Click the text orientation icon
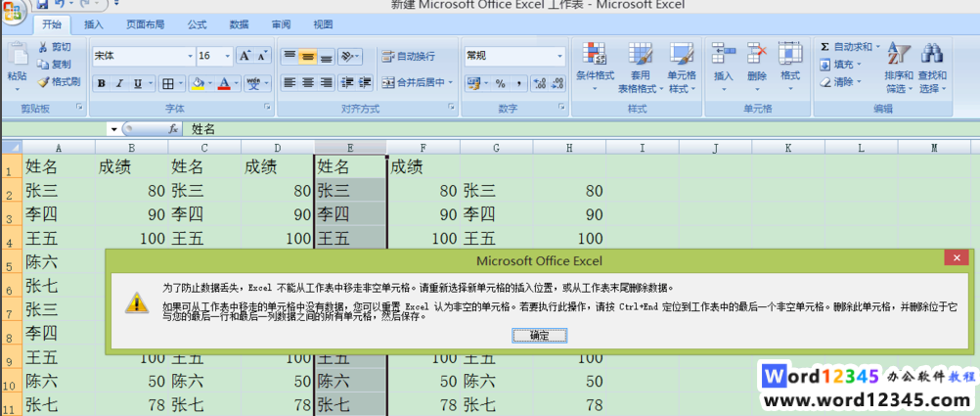The image size is (980, 416). pyautogui.click(x=346, y=56)
